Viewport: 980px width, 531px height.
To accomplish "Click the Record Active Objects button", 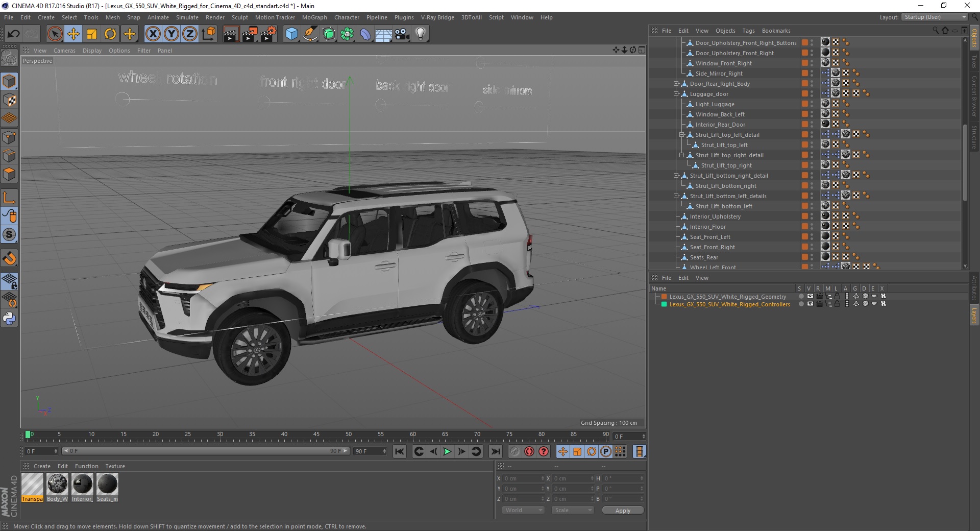I will (x=515, y=451).
